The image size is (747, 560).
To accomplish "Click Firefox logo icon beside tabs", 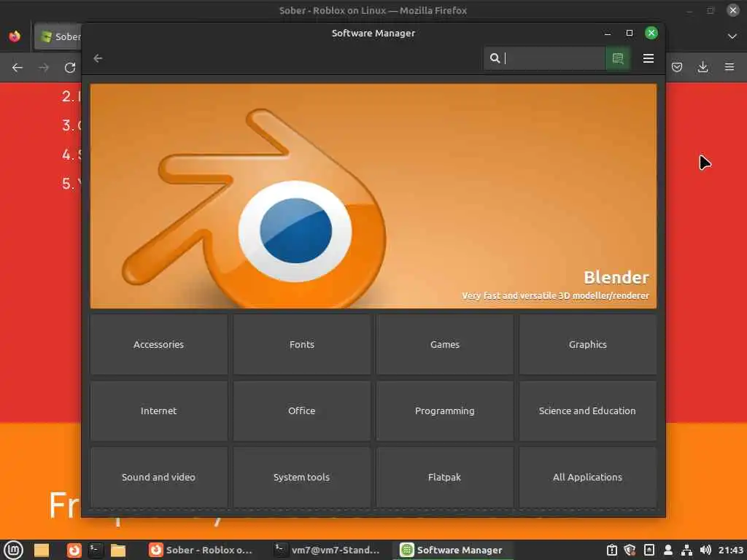I will pyautogui.click(x=15, y=36).
